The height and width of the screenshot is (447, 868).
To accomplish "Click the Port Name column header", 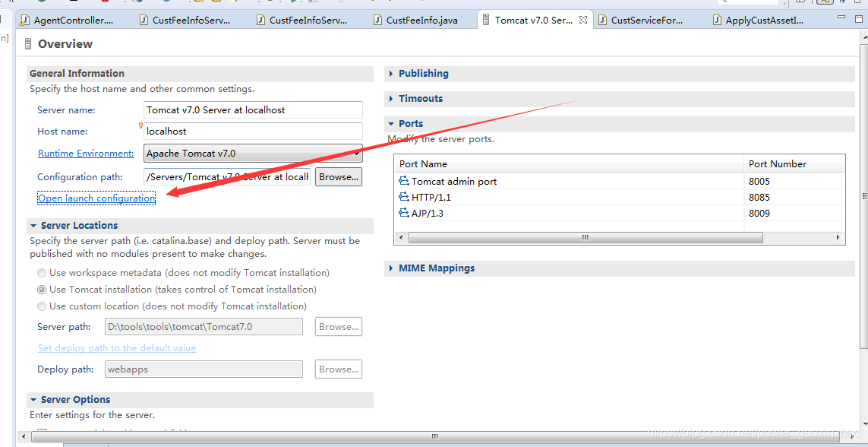I will coord(569,164).
